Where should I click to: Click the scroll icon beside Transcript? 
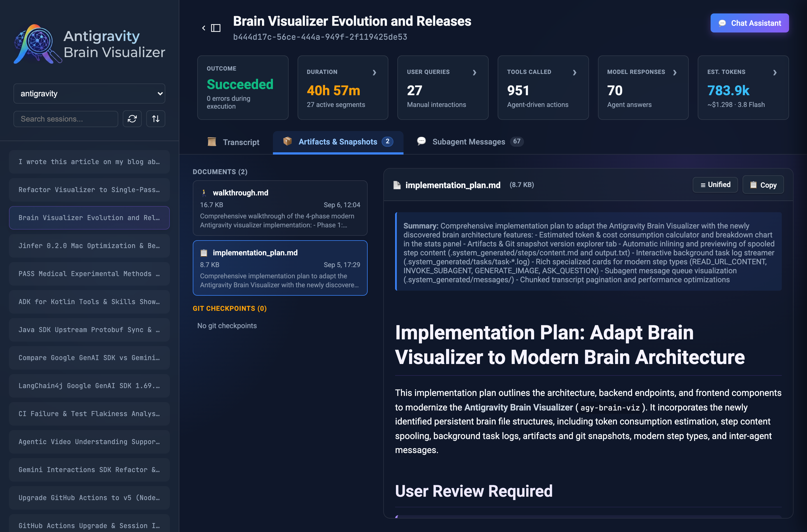212,142
